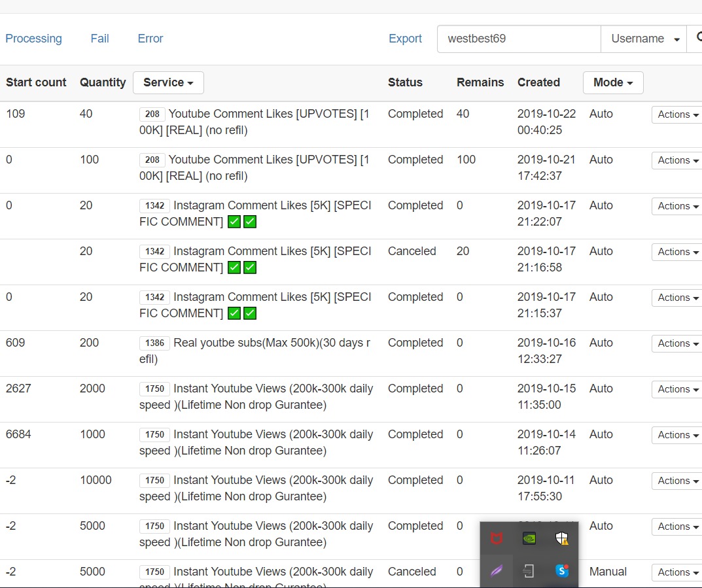Viewport: 702px width, 588px height.
Task: Switch to the Processing filter tab
Action: pos(33,39)
